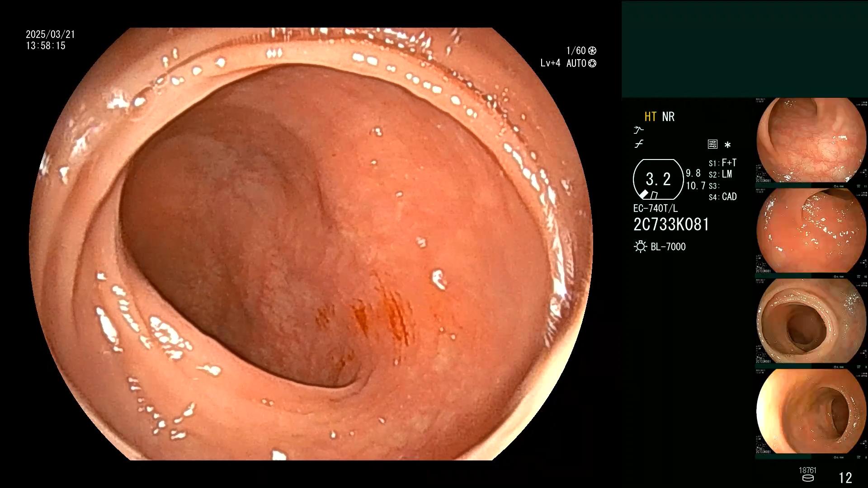Image resolution: width=868 pixels, height=488 pixels.
Task: Click the 18761 remaining storage count
Action: [x=807, y=470]
